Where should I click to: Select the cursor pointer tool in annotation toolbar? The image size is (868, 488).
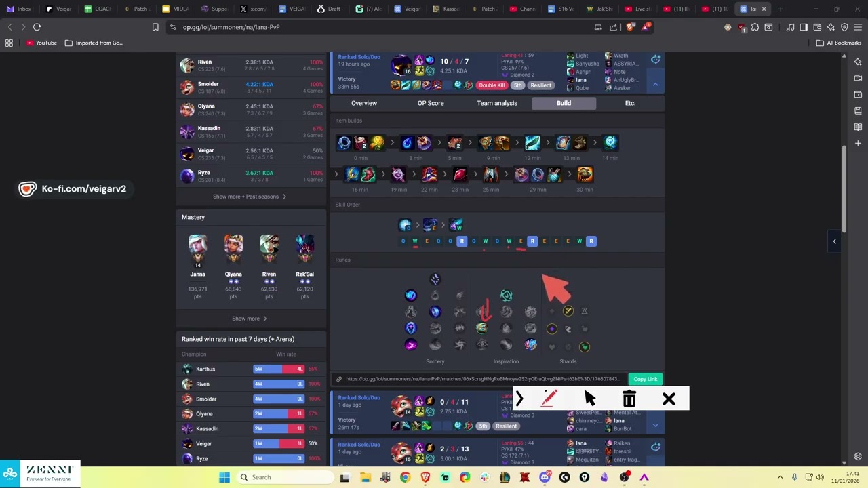point(589,399)
